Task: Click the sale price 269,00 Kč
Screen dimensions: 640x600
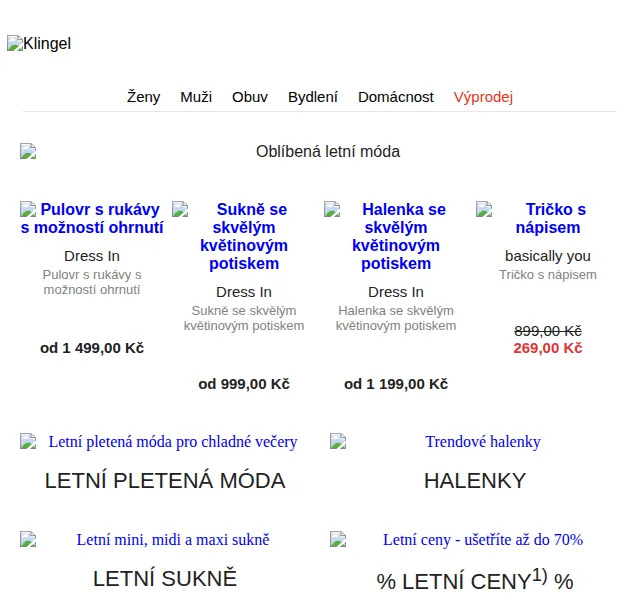Action: (548, 348)
